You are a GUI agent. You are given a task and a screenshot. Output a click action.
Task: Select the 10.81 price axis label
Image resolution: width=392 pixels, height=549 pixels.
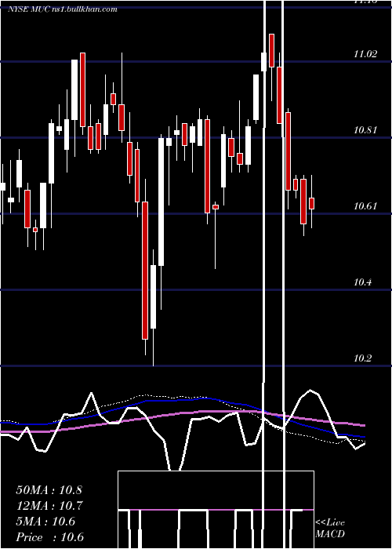[x=365, y=130]
